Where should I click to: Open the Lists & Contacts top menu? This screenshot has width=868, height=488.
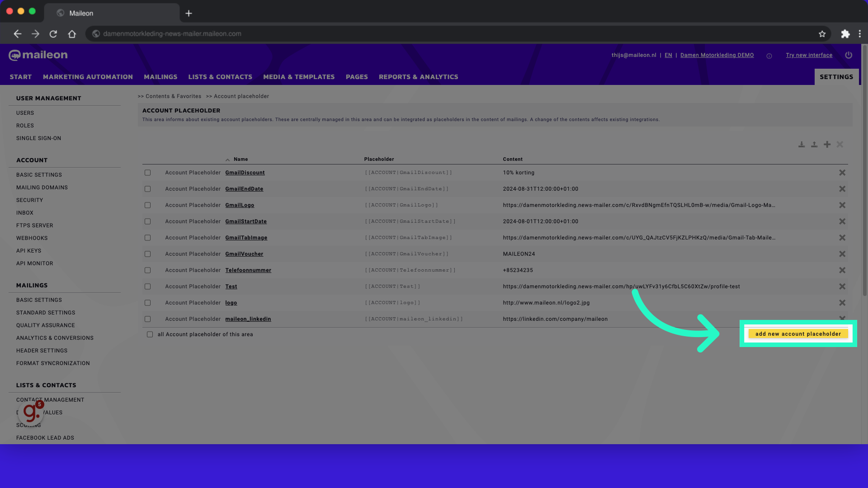point(220,77)
